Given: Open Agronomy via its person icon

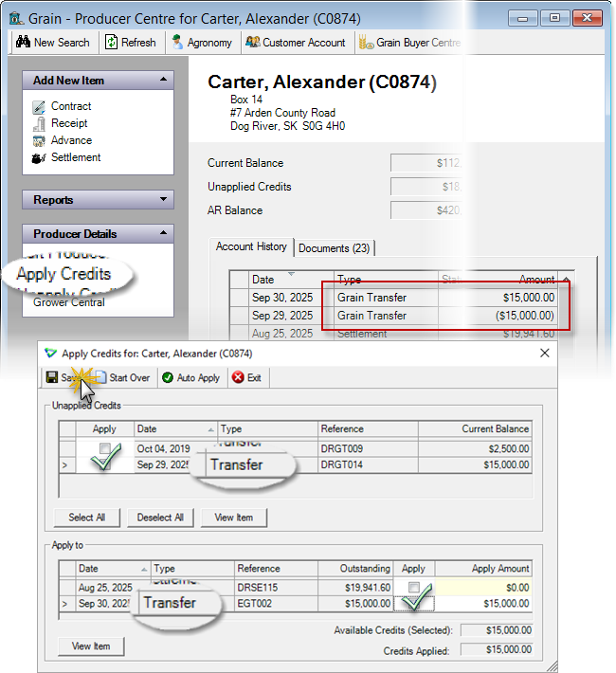Looking at the screenshot, I should (x=177, y=42).
